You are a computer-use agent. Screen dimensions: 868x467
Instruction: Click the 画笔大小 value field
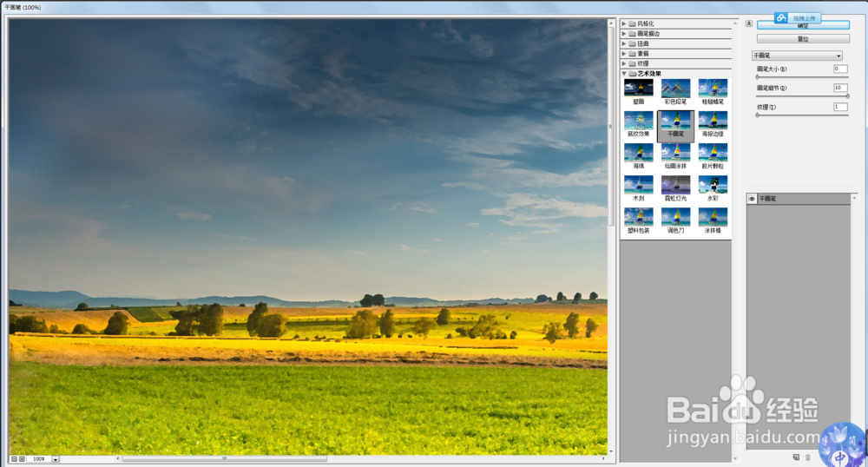840,69
